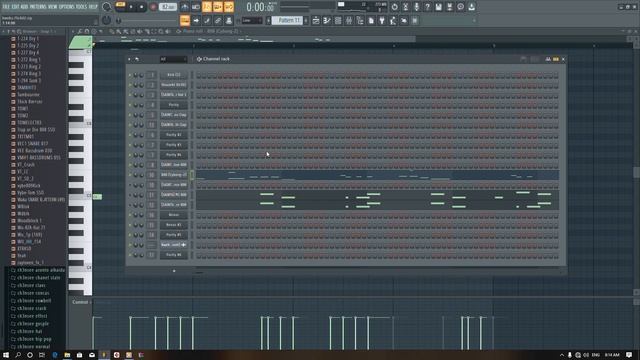This screenshot has height=360, width=640.
Task: Open File Explorer from the taskbar
Action: click(67, 355)
